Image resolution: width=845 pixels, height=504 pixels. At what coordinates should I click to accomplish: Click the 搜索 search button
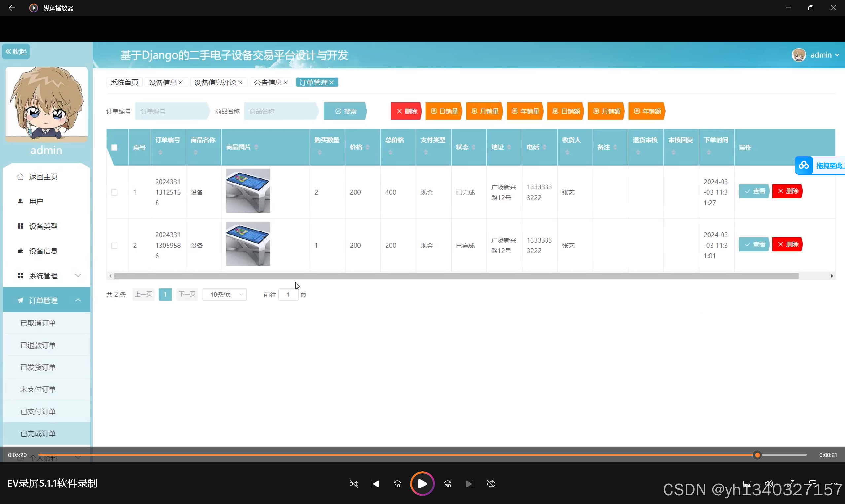pyautogui.click(x=345, y=111)
